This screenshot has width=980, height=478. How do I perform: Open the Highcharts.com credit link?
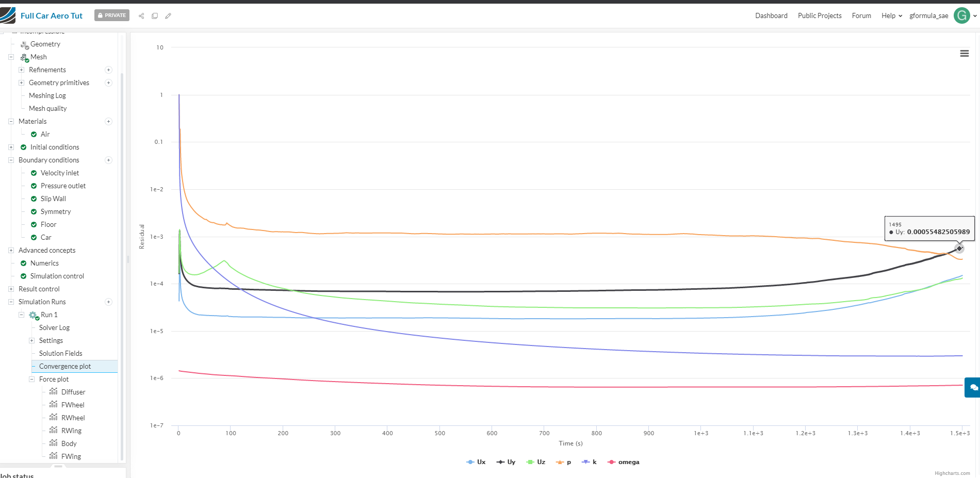tap(952, 473)
